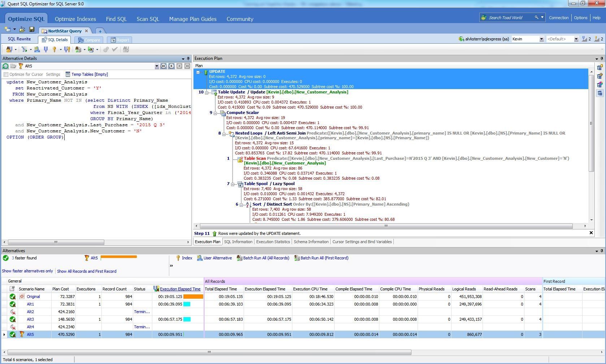The image size is (606, 364).
Task: Click the green refresh icon in Alternative Details
Action: [5, 66]
